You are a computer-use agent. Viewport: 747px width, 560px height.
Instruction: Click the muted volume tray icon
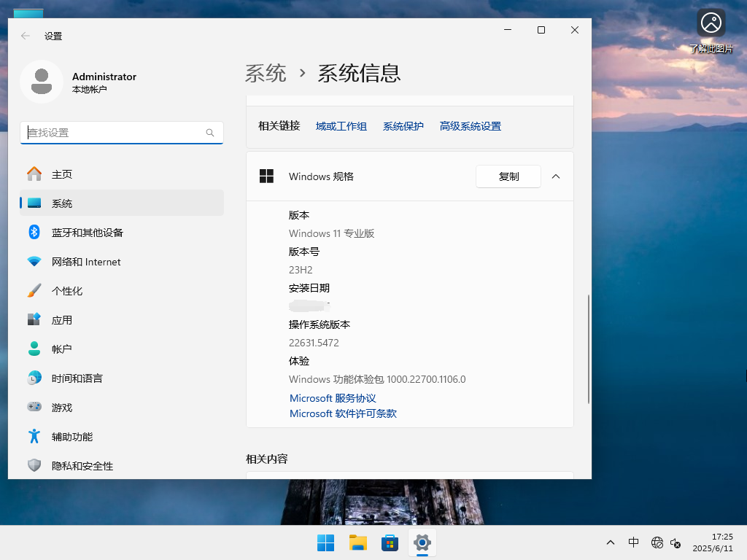coord(675,542)
